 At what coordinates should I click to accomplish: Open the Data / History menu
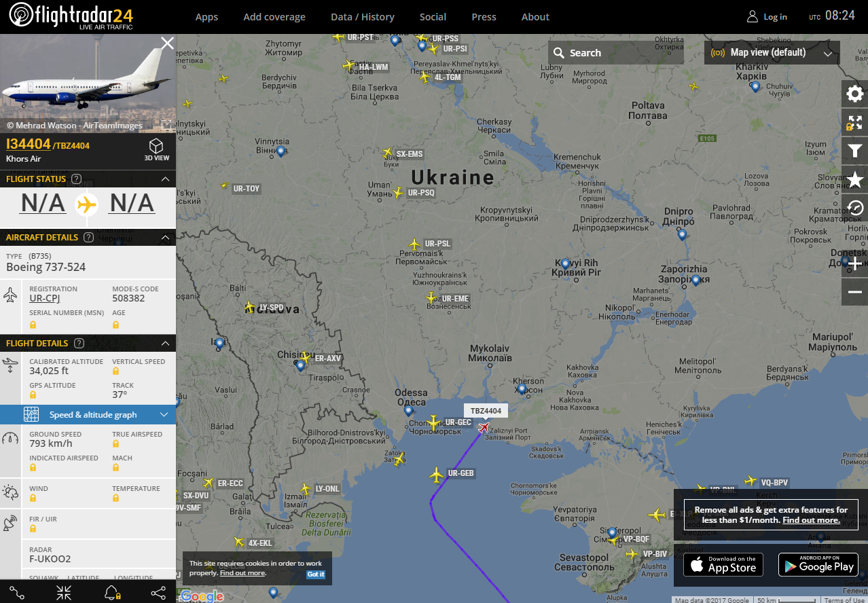pyautogui.click(x=363, y=17)
